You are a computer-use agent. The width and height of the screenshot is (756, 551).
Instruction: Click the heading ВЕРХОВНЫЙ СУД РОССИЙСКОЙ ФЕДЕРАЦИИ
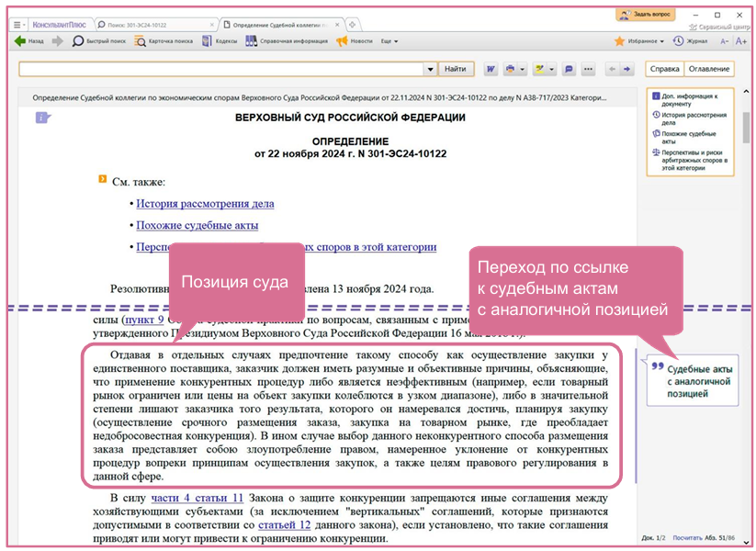click(x=351, y=118)
